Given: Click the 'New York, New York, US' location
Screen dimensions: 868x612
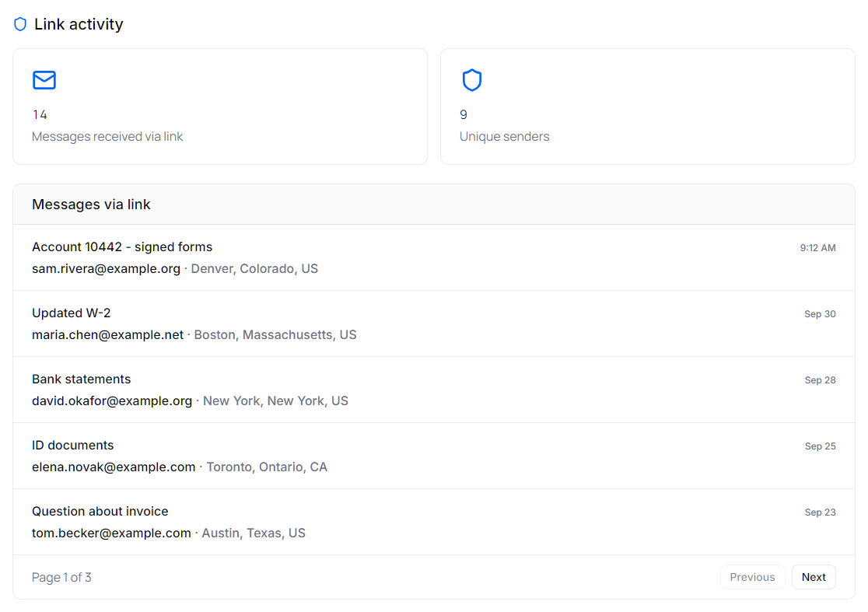Looking at the screenshot, I should pos(275,400).
